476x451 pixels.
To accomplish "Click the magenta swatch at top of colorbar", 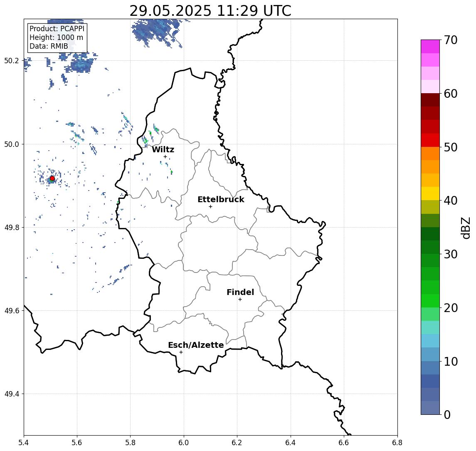I will 430,47.
